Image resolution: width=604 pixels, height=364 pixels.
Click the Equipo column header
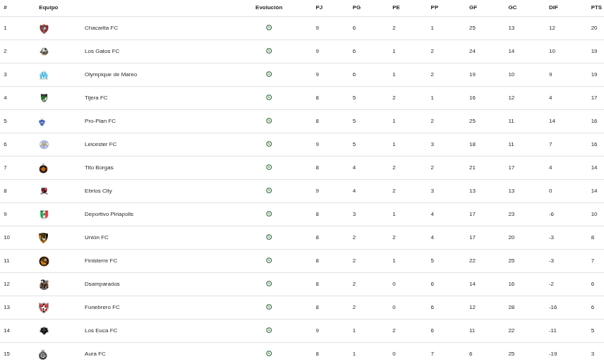tap(49, 7)
